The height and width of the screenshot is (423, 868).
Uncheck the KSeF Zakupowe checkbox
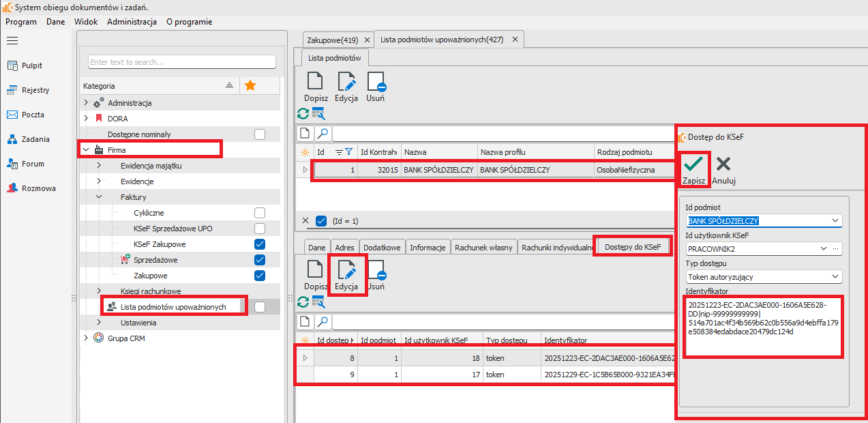coord(259,244)
